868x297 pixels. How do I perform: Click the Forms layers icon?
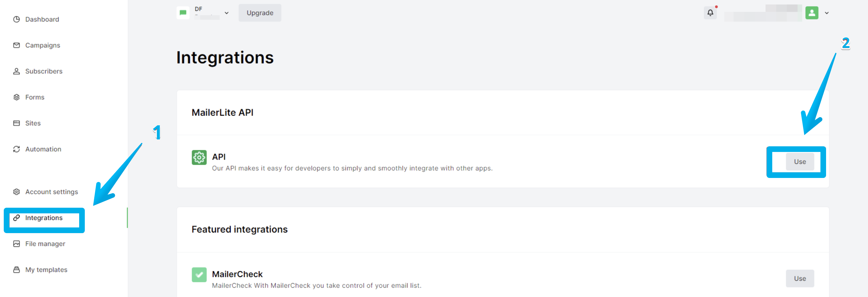click(17, 97)
